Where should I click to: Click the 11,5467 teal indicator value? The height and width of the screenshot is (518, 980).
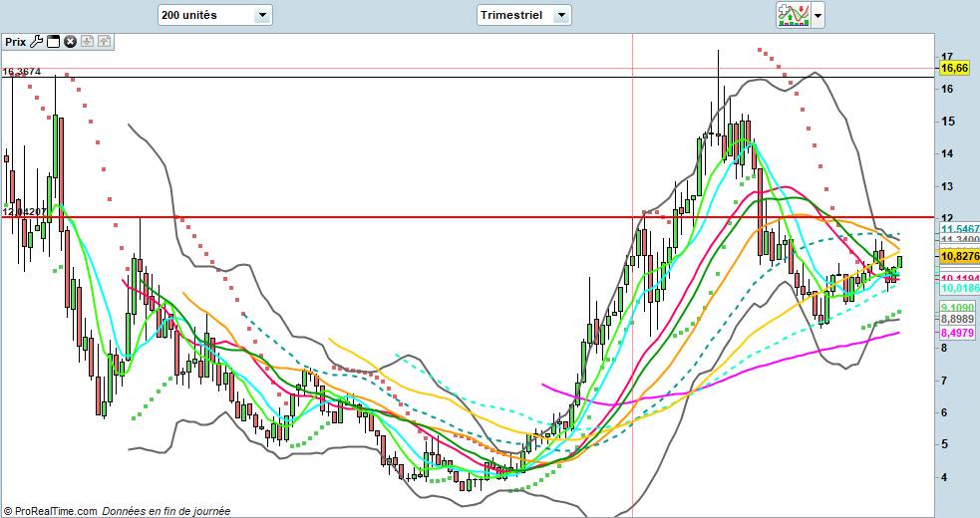tap(960, 229)
